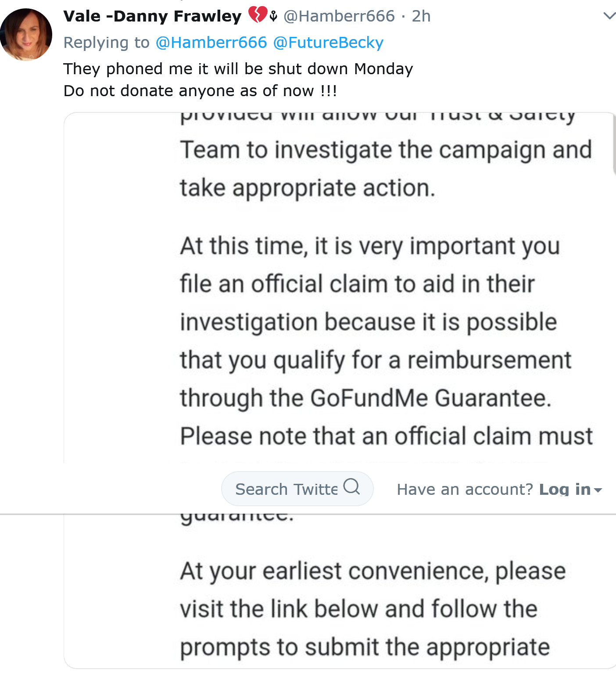616x677 pixels.
Task: Open @Hamberr666 mention in Replying to line
Action: click(211, 43)
